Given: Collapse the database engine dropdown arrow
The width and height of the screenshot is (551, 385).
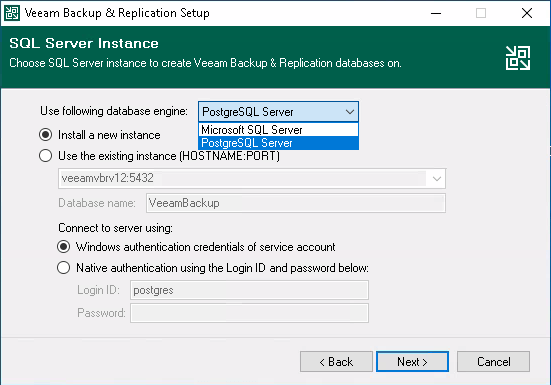Looking at the screenshot, I should (350, 112).
